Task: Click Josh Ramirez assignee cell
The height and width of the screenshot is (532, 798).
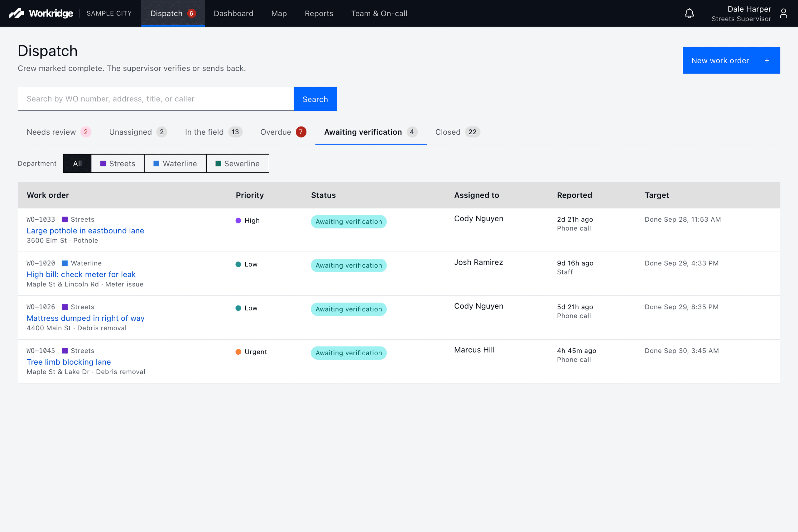Action: pyautogui.click(x=478, y=262)
